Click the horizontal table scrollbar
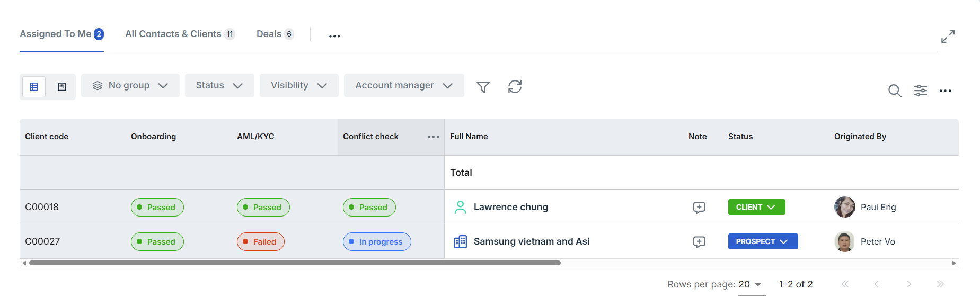Screen dimensions: 980x306 click(x=295, y=263)
